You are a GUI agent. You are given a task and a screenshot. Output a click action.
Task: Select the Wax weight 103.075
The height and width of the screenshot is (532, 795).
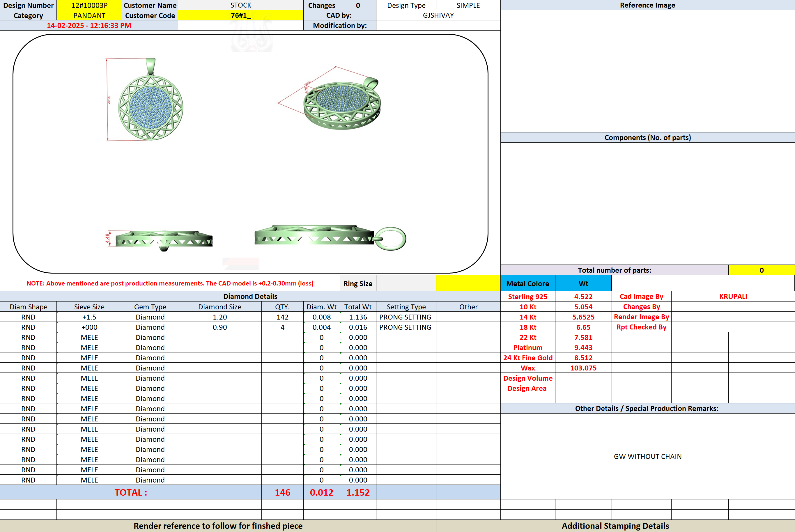pyautogui.click(x=583, y=368)
